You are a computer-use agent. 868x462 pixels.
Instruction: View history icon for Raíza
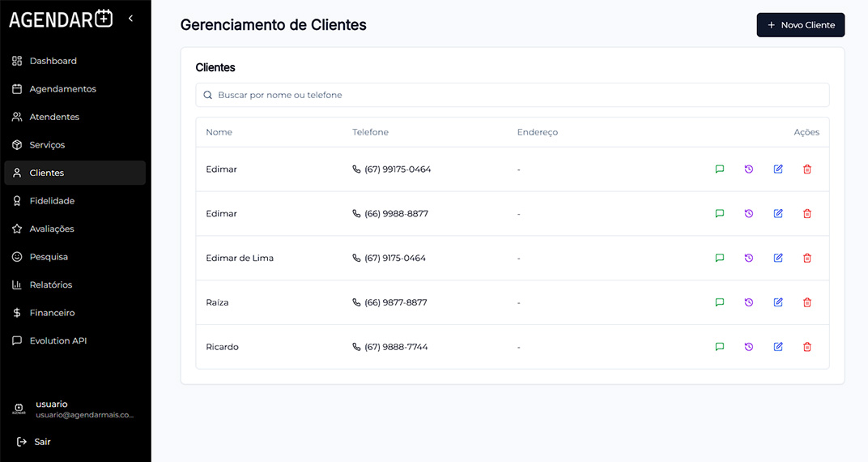(749, 302)
